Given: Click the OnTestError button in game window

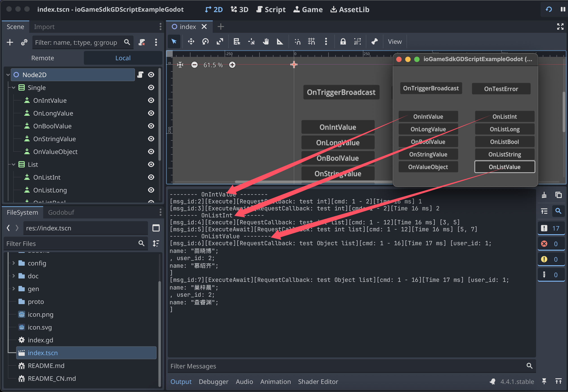Looking at the screenshot, I should (x=501, y=89).
